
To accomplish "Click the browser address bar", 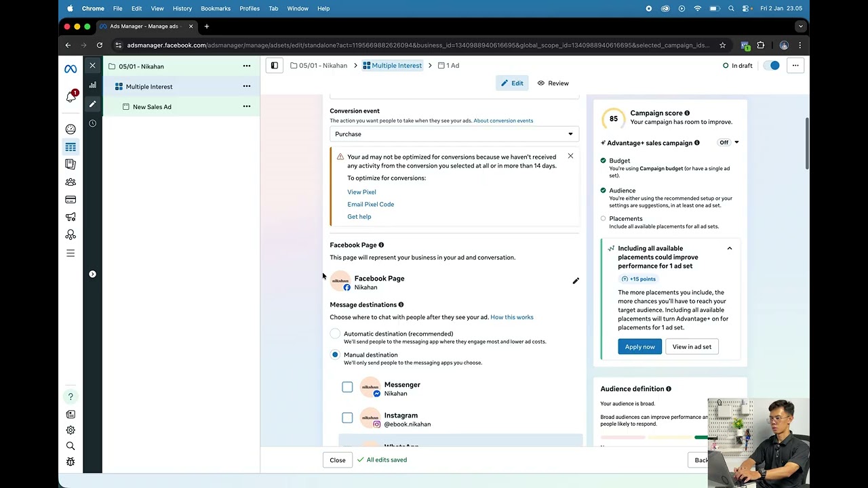I will coord(417,45).
